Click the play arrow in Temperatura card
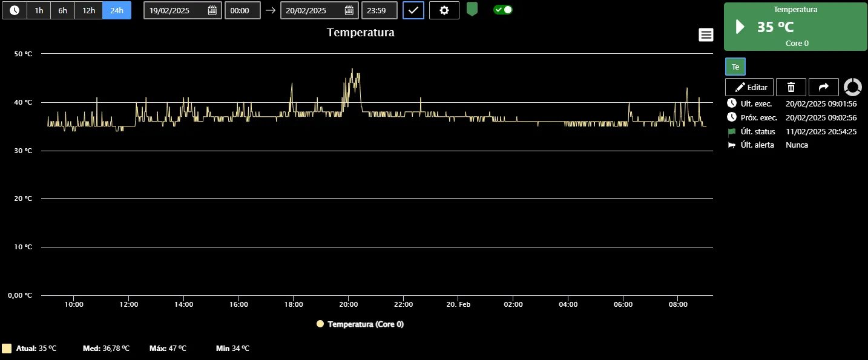 pyautogui.click(x=740, y=27)
